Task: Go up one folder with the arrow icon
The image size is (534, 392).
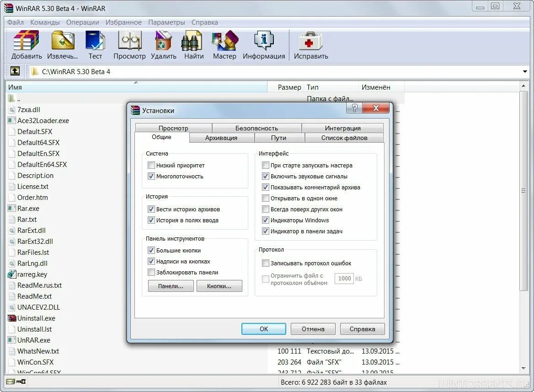Action: point(15,71)
